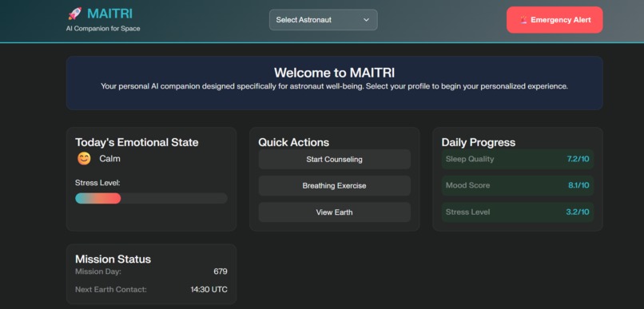Click the Today's Emotional State heading
This screenshot has height=309, width=644.
137,142
